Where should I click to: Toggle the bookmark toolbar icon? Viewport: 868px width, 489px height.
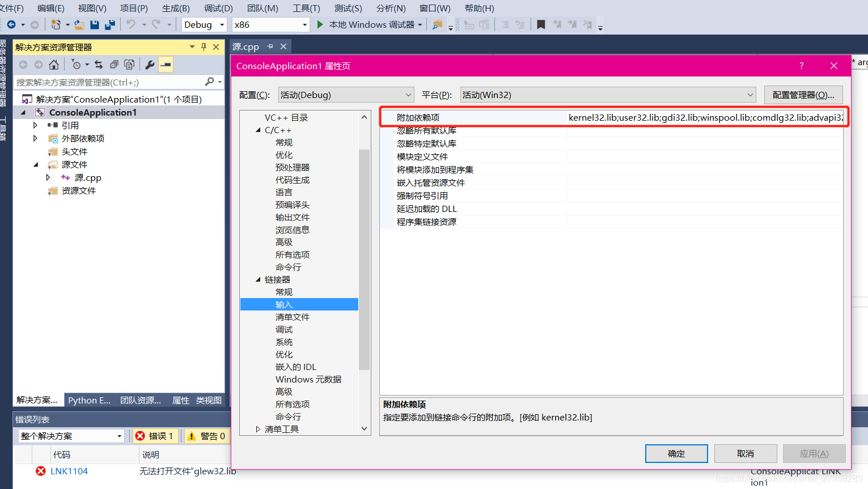point(541,24)
